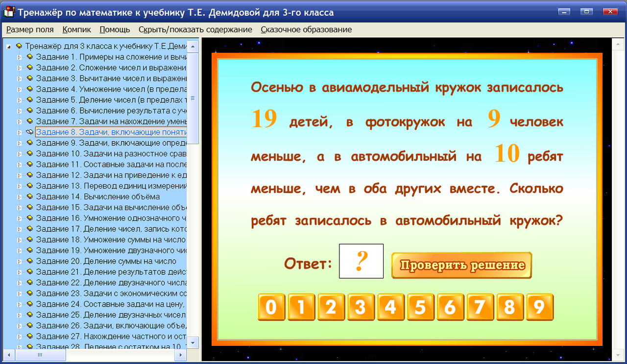
Task: Open the Помощь menu
Action: (x=114, y=29)
